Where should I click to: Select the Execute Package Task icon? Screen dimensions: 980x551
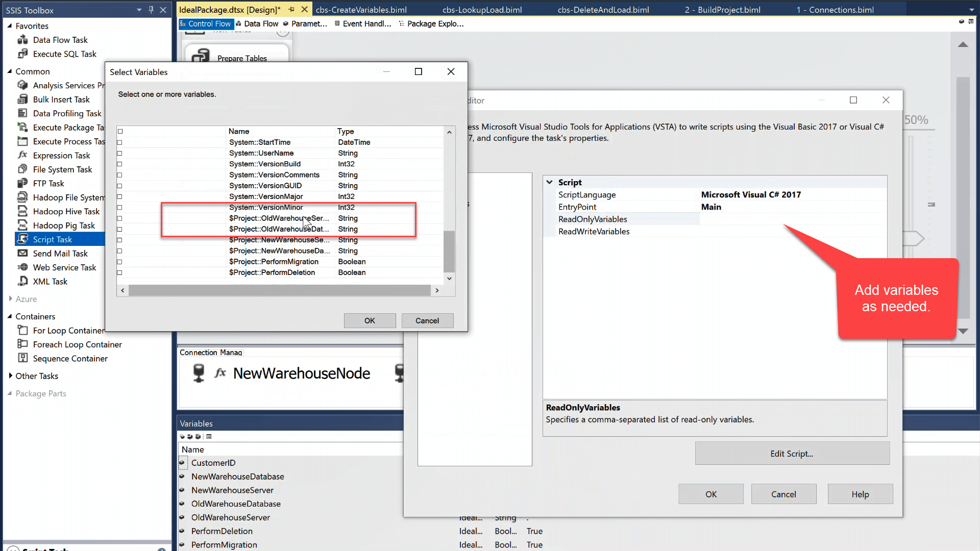point(22,127)
